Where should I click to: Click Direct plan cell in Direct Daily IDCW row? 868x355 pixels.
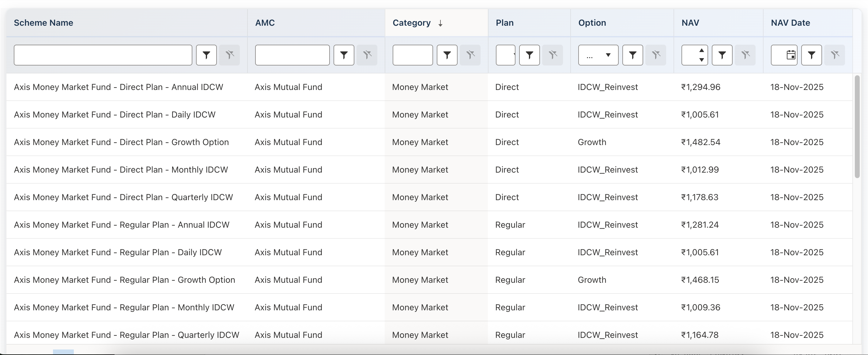tap(507, 114)
